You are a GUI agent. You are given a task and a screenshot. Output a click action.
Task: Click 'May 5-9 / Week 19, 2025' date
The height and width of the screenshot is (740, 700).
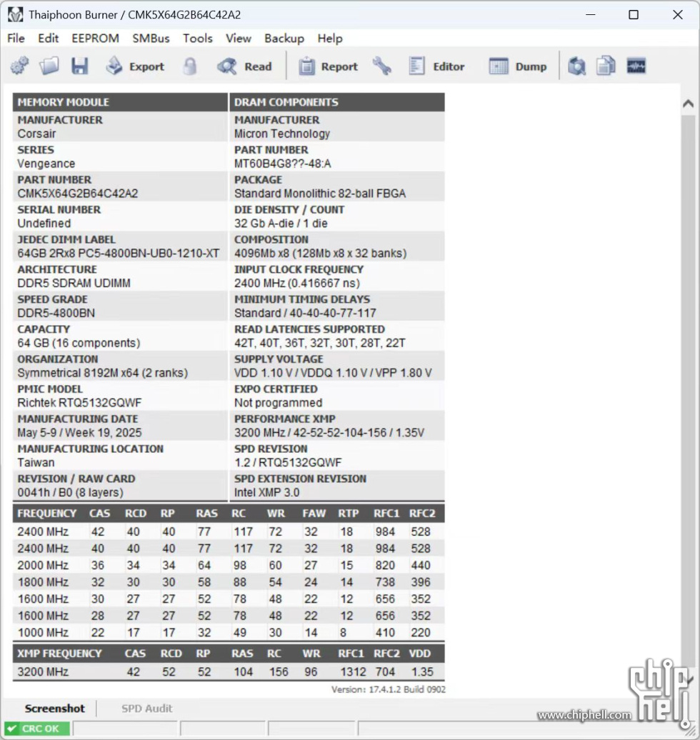pyautogui.click(x=79, y=432)
